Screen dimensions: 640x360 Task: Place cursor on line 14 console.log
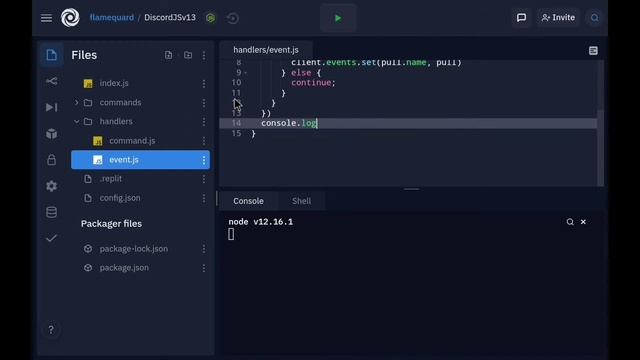pyautogui.click(x=289, y=123)
